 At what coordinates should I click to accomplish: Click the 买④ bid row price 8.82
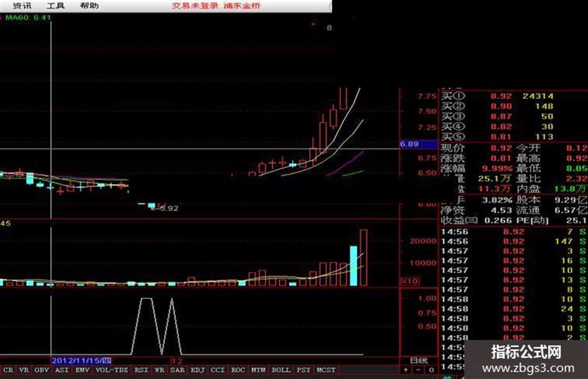click(x=502, y=127)
